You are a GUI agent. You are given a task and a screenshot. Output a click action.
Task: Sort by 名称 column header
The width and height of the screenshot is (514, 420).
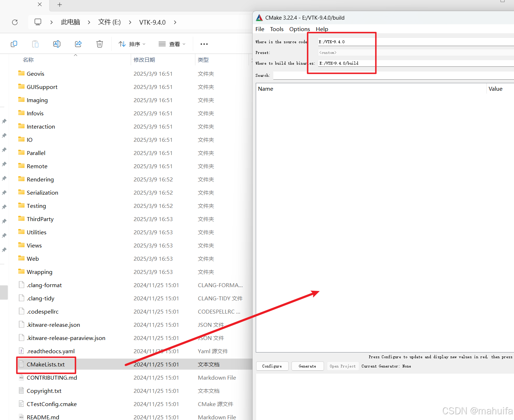click(x=28, y=60)
